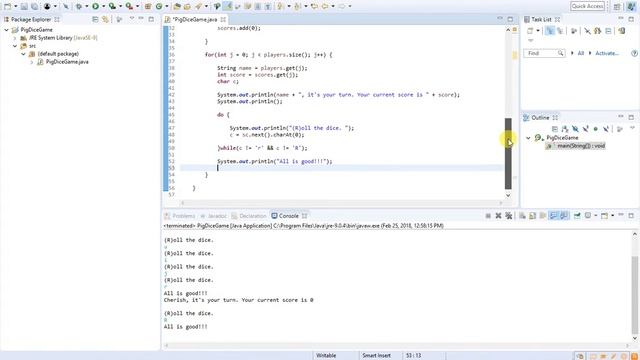The image size is (640, 360).
Task: Click Clear Console icon
Action: click(522, 216)
